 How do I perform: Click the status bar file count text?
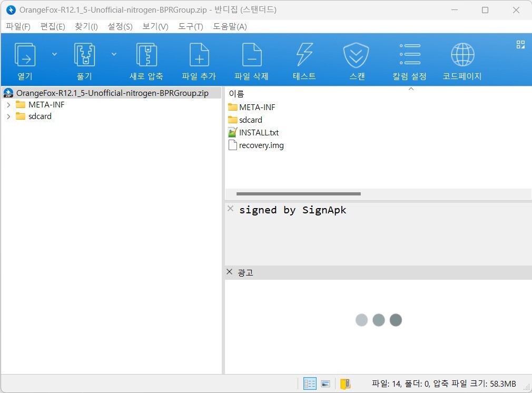(444, 384)
